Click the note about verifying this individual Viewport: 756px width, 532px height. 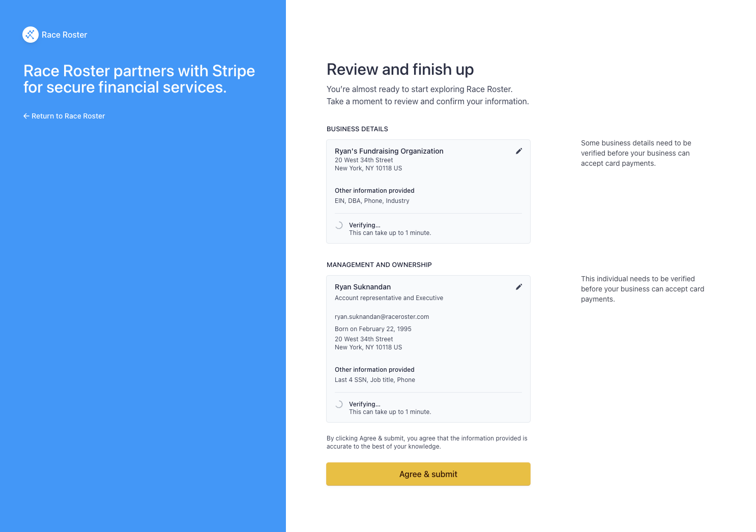click(642, 289)
